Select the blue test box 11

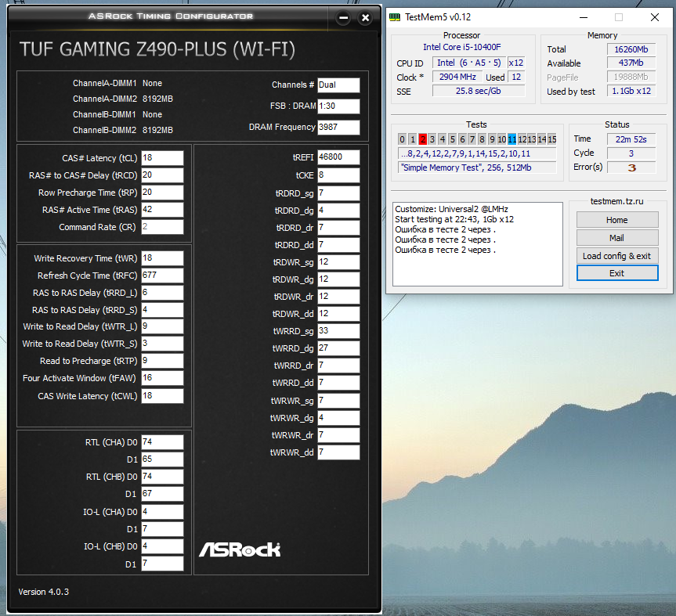[x=512, y=139]
